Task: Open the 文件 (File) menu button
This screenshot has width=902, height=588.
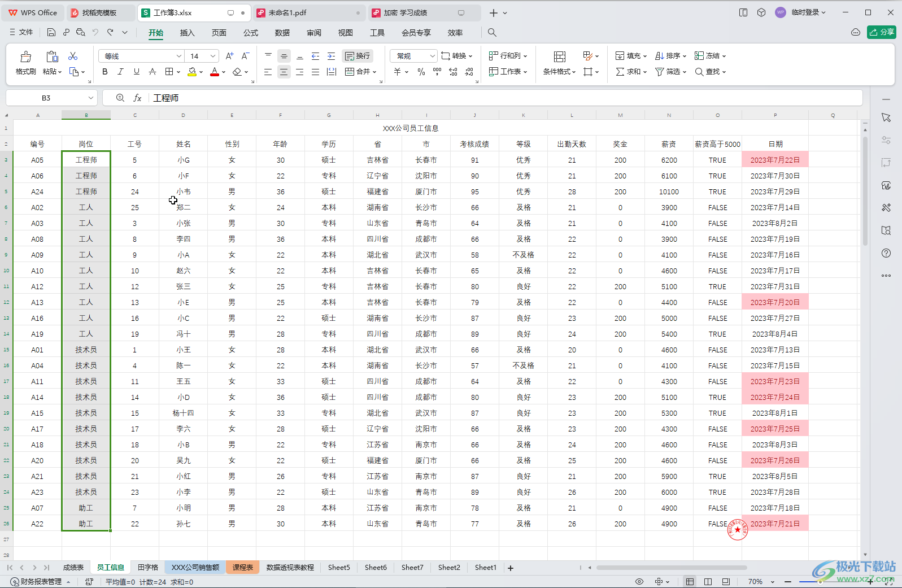Action: [21, 33]
